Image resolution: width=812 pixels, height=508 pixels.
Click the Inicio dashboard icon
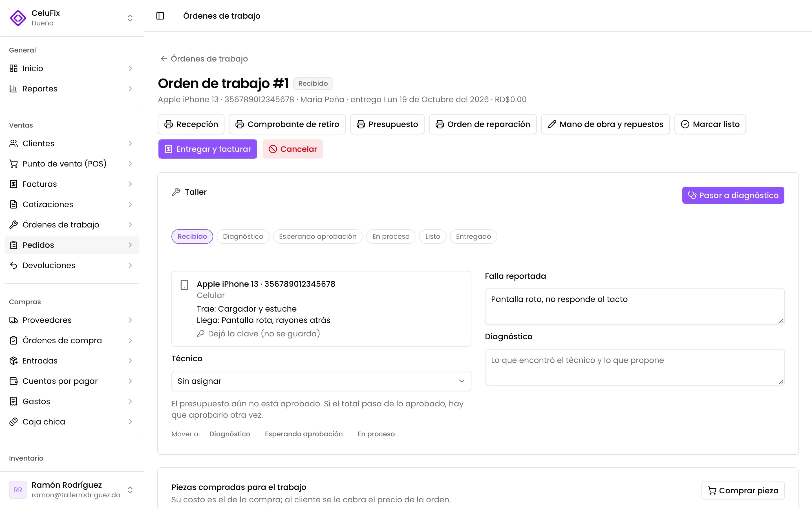coord(14,69)
